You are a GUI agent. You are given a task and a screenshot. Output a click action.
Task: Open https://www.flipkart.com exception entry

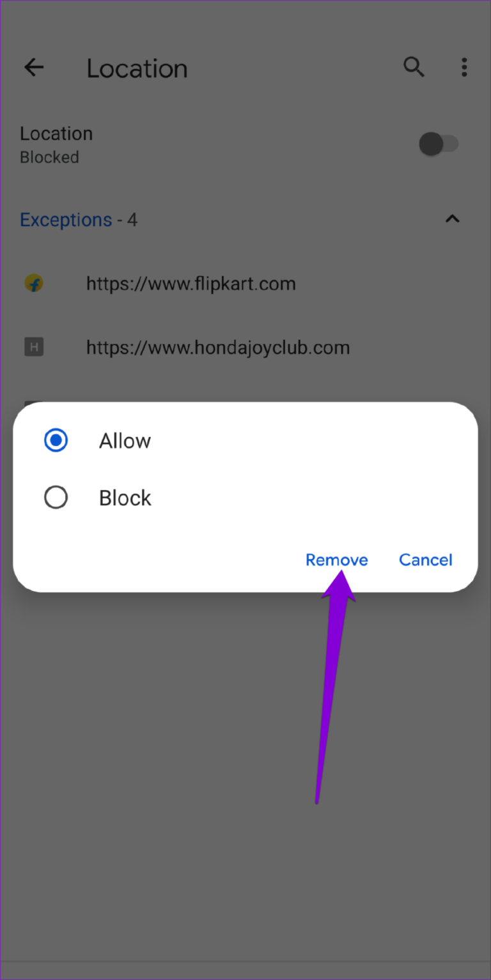[x=191, y=283]
